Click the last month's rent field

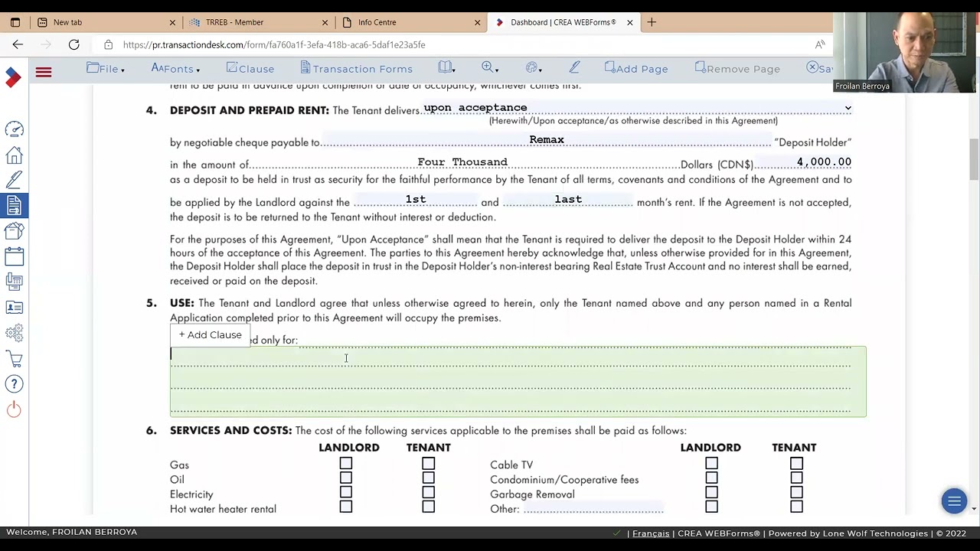click(568, 200)
